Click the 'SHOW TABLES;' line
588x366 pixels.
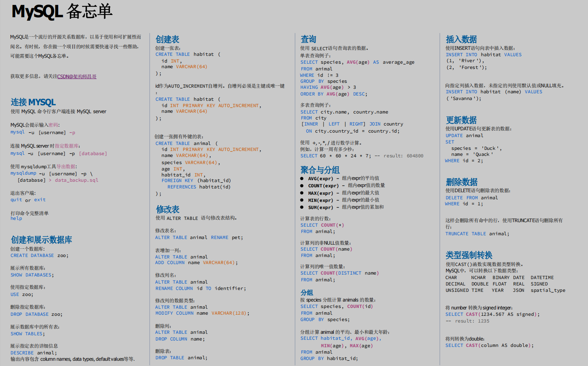click(x=28, y=334)
